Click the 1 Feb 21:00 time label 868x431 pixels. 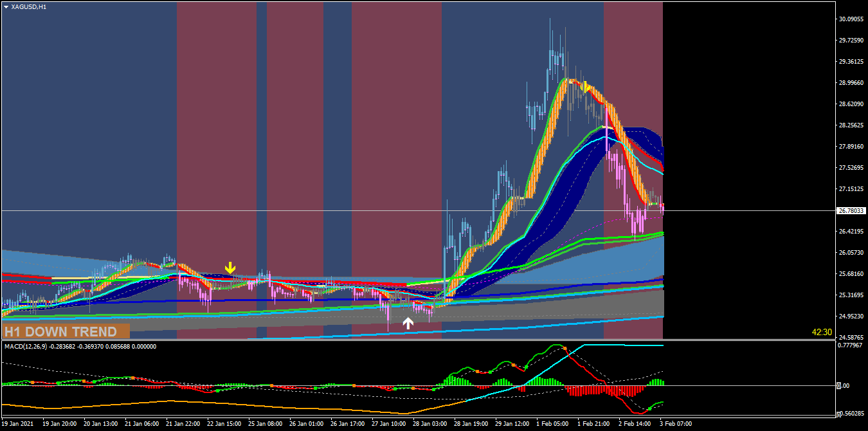click(x=594, y=424)
